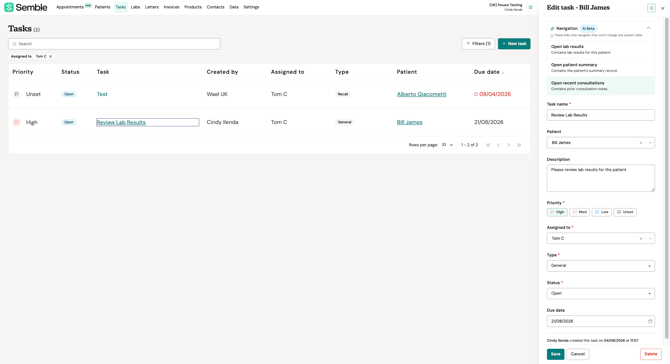Click the Priority column header
The height and width of the screenshot is (364, 670).
[x=23, y=72]
